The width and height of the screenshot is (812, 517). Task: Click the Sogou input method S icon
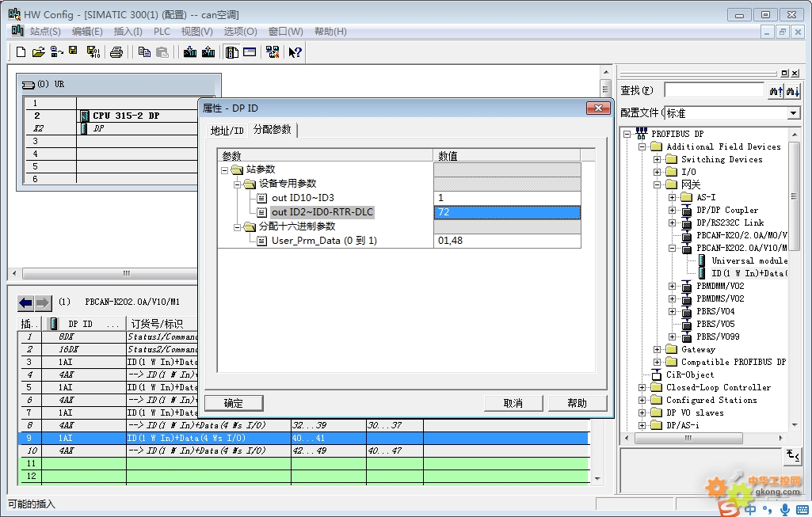click(729, 509)
